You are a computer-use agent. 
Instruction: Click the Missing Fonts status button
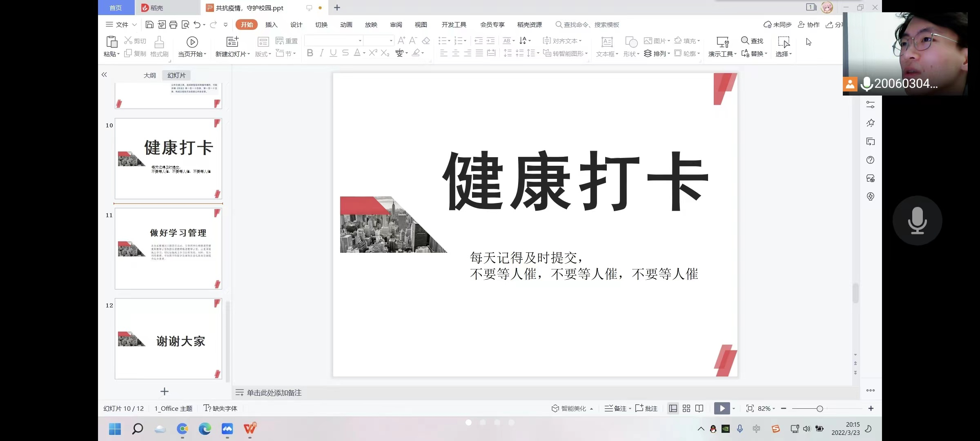point(220,408)
